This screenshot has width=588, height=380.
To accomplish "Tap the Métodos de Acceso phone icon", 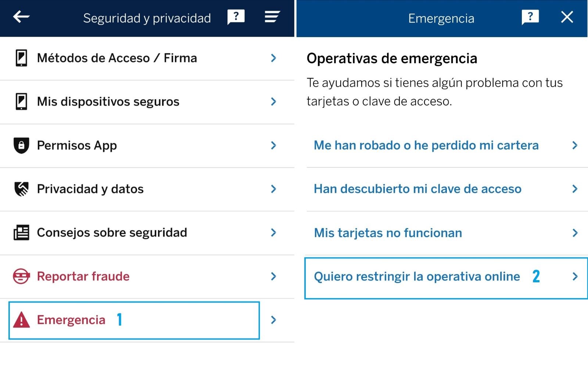I will point(21,58).
